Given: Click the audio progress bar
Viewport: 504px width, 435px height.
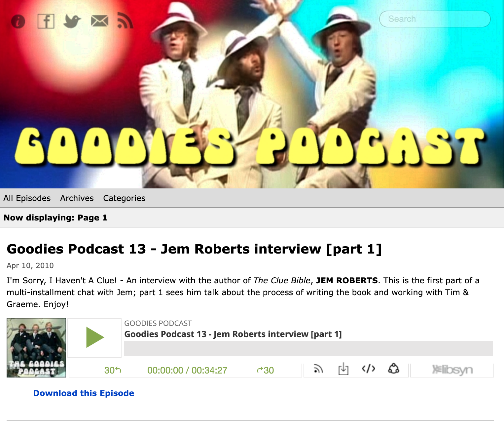Looking at the screenshot, I should pyautogui.click(x=308, y=349).
